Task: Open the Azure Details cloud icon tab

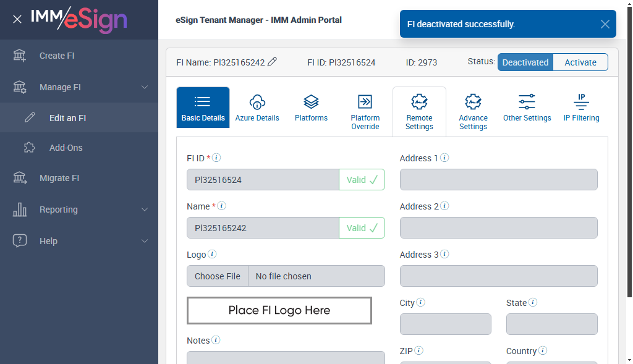Action: point(257,102)
